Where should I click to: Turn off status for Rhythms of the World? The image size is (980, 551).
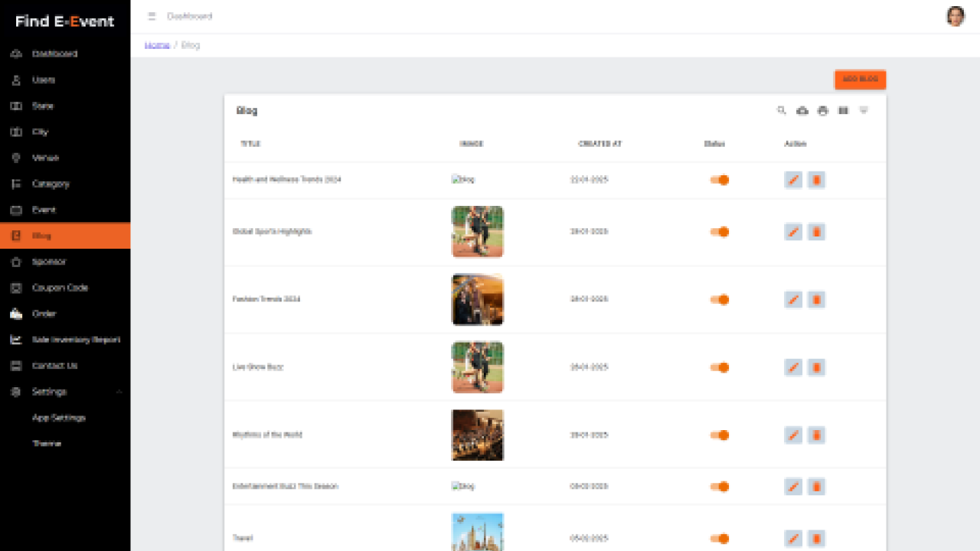(x=719, y=435)
